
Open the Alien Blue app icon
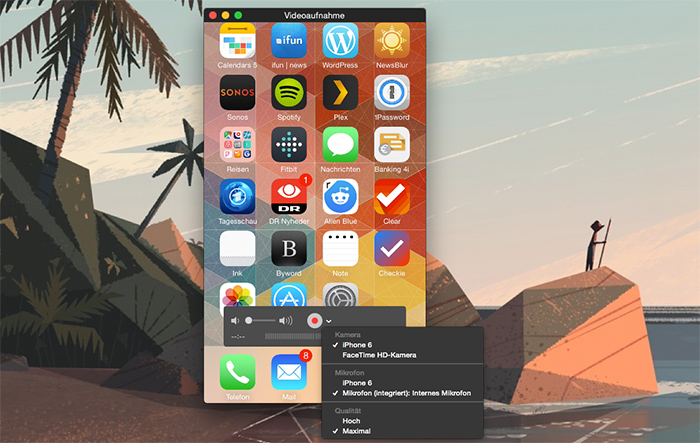click(x=340, y=196)
